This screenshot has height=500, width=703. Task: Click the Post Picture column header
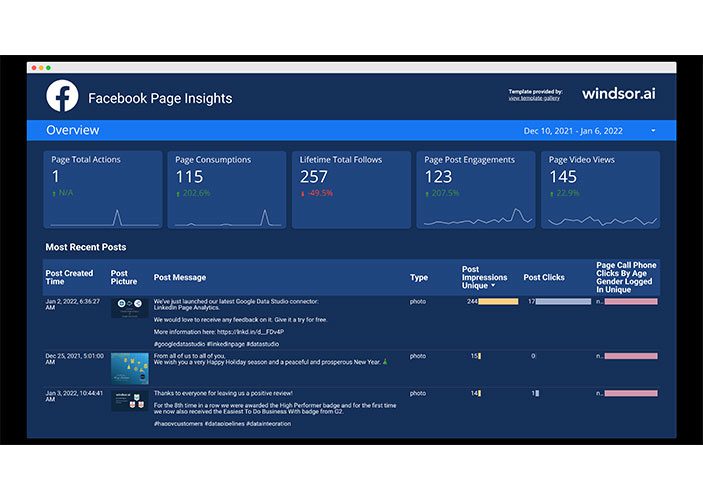(124, 277)
